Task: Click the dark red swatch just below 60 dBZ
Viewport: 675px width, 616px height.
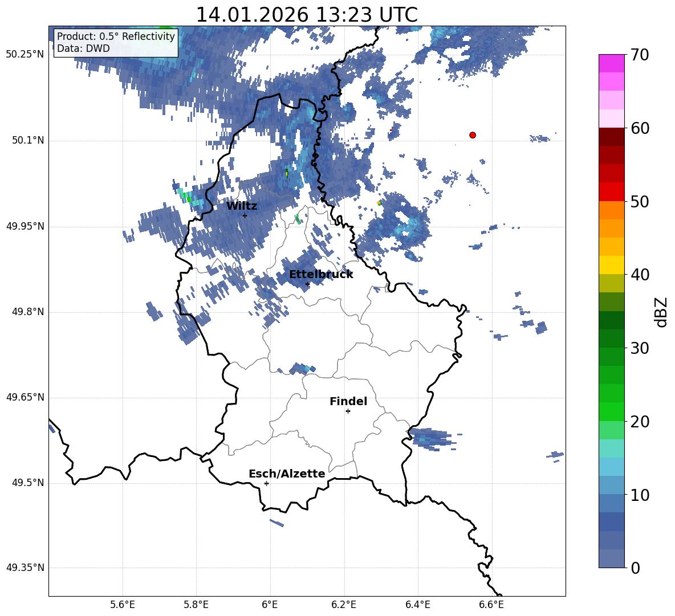Action: 611,137
